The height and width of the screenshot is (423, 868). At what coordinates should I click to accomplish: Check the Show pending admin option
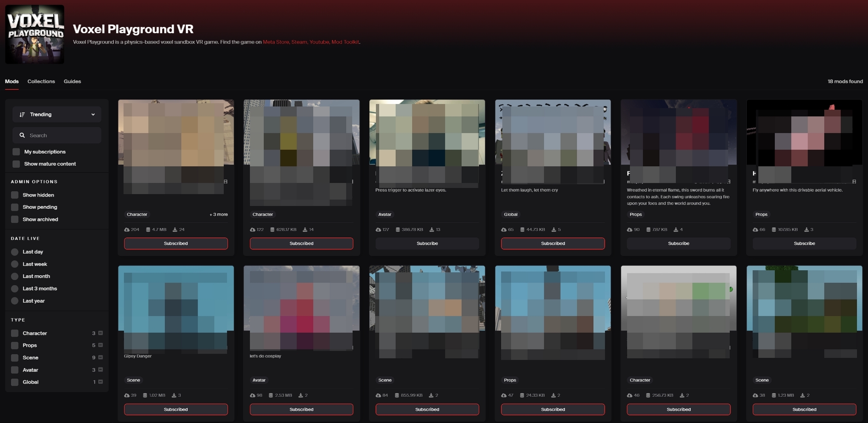[x=15, y=207]
